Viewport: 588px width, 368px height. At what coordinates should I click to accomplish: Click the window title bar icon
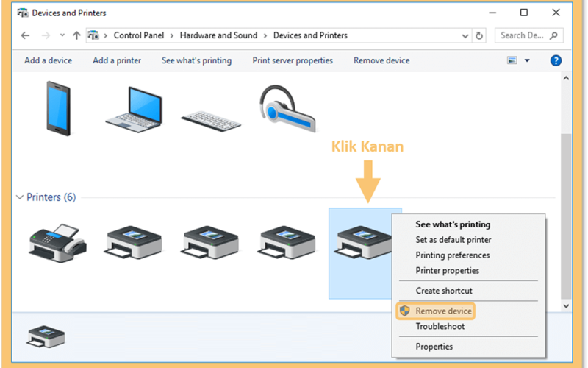point(23,13)
